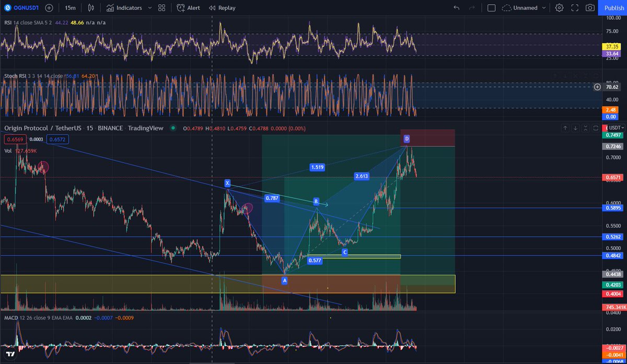Open chart settings gear icon

click(x=560, y=8)
